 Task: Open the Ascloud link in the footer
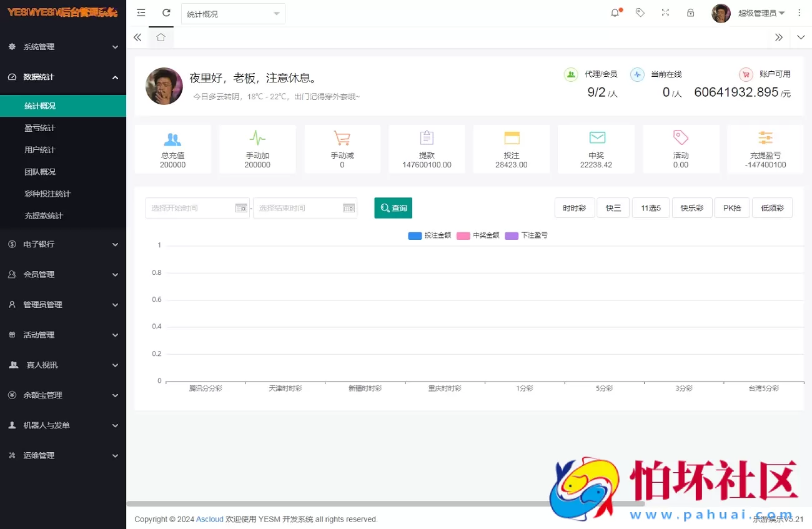[x=210, y=519]
